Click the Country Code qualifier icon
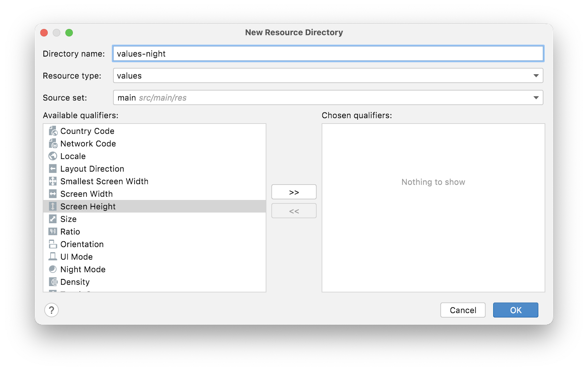Viewport: 588px width, 371px height. click(x=53, y=131)
